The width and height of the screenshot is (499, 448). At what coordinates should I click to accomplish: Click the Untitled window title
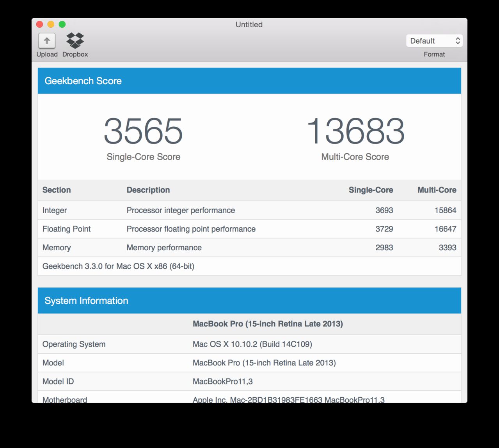(x=249, y=25)
